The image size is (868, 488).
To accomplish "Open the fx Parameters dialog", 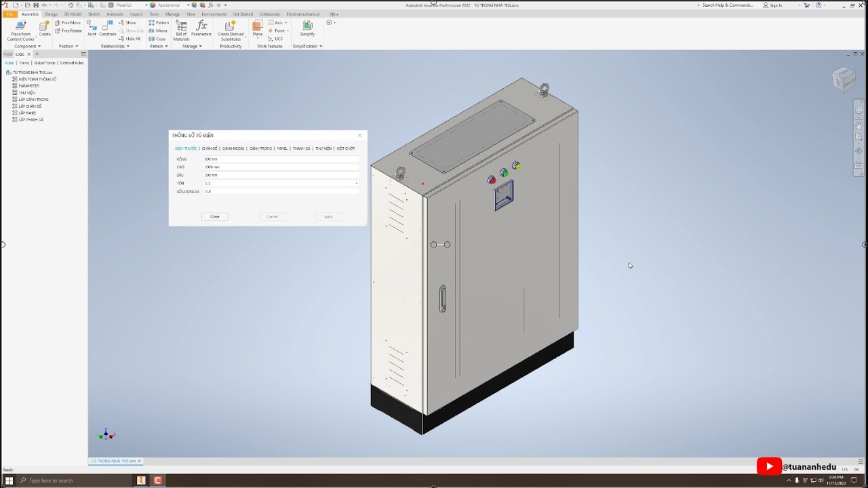I will point(201,28).
